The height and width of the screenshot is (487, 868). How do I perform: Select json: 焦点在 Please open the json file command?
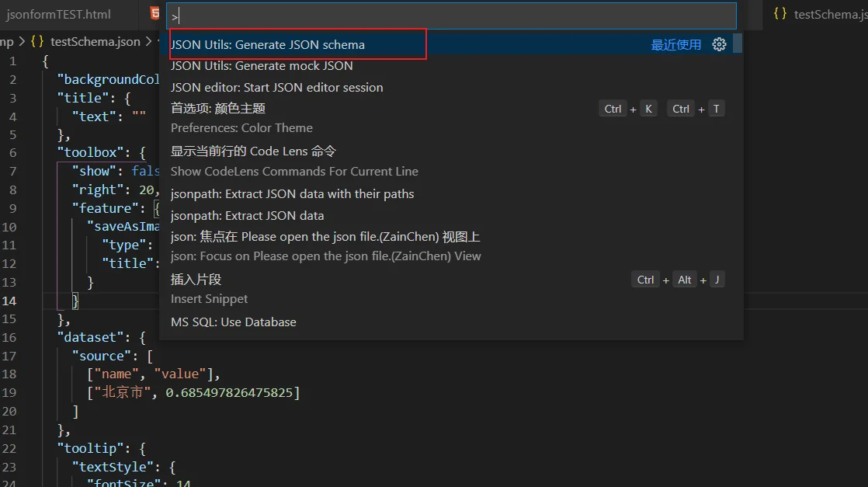(x=450, y=246)
